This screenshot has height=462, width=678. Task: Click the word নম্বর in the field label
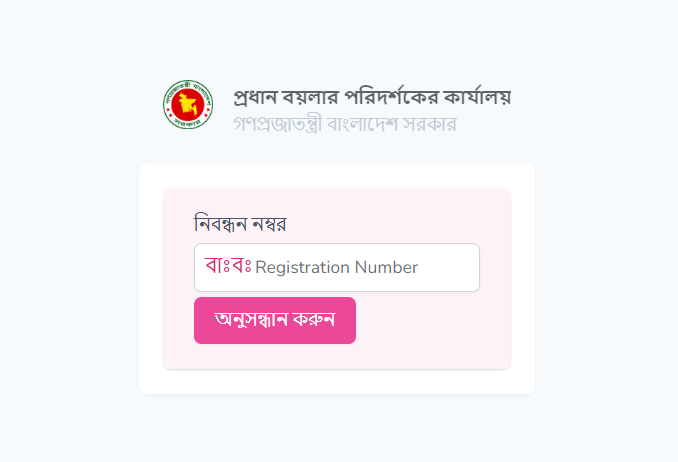click(268, 223)
